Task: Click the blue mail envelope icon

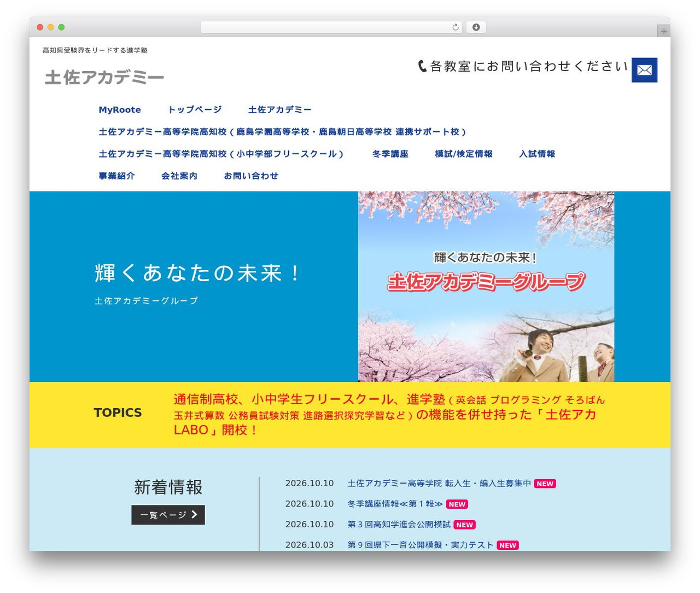Action: click(x=644, y=70)
